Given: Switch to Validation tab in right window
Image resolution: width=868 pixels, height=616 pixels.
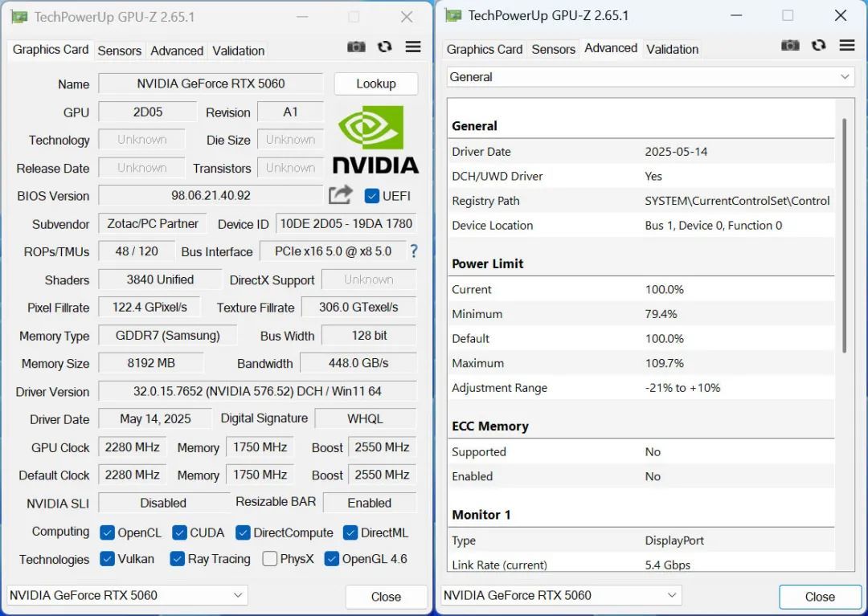Looking at the screenshot, I should [x=672, y=49].
